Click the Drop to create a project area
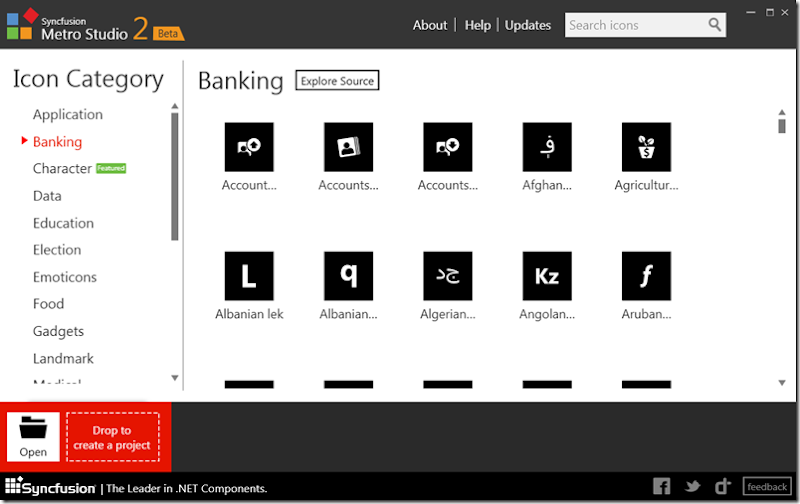This screenshot has height=504, width=800. [112, 437]
